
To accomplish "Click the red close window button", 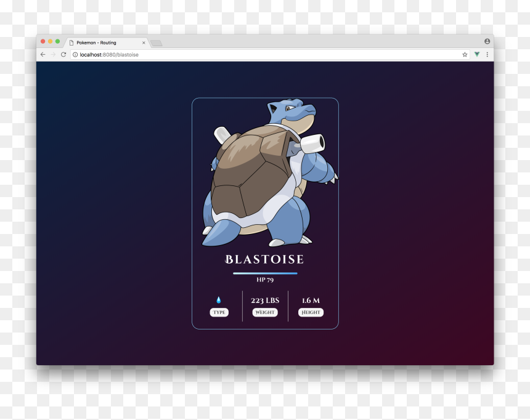I will [x=43, y=41].
